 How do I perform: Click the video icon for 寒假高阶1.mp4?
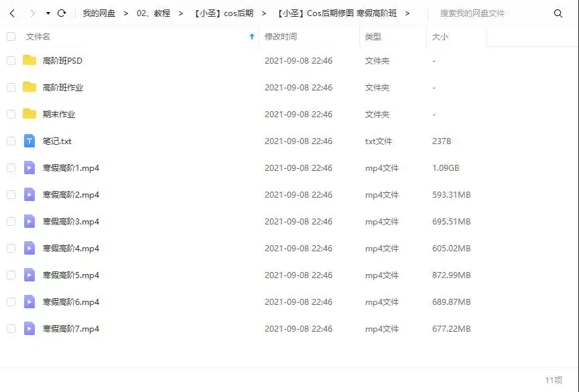click(x=28, y=168)
